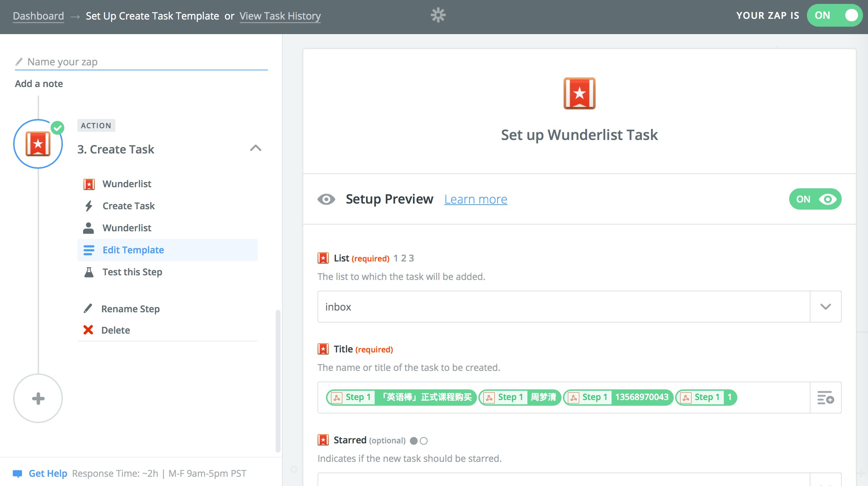Click the large plus icon to add a step

click(38, 398)
